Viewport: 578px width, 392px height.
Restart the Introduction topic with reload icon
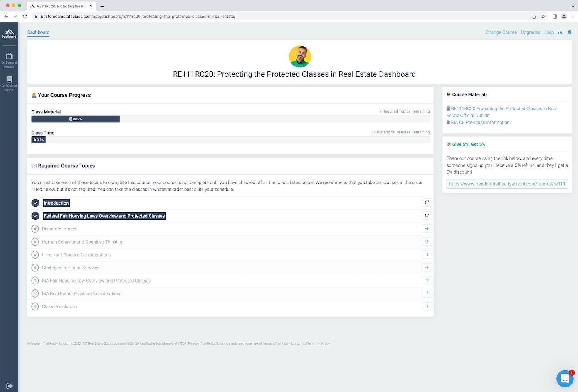(x=427, y=203)
